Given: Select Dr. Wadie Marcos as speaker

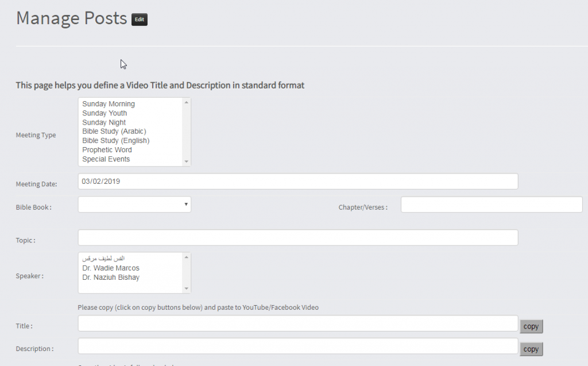Looking at the screenshot, I should [111, 268].
